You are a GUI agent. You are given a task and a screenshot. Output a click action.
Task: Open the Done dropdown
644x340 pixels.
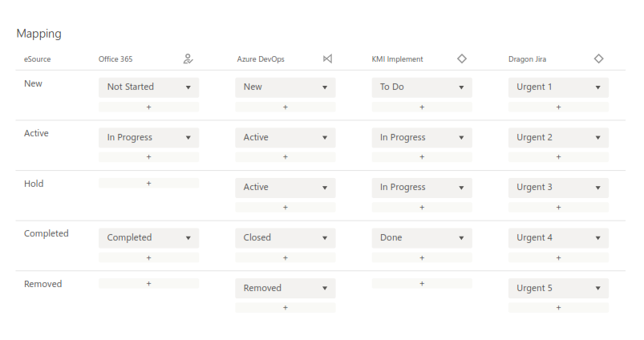click(x=422, y=237)
